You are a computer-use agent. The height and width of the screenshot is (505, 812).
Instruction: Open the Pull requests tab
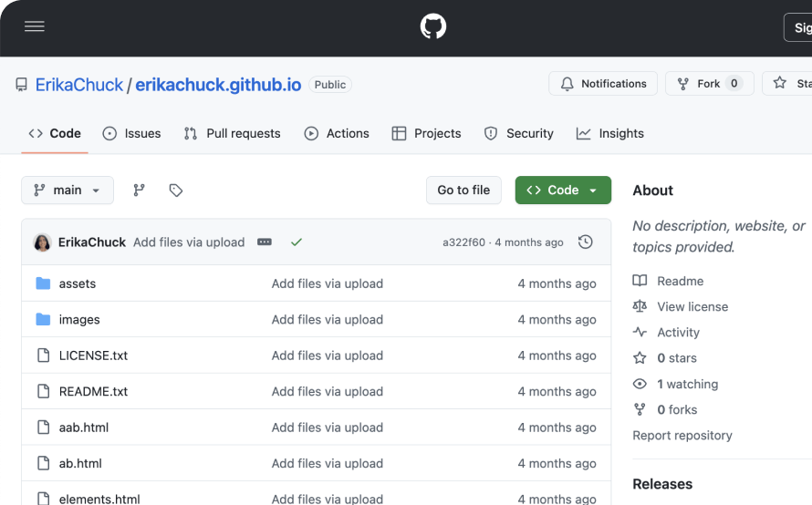coord(232,133)
